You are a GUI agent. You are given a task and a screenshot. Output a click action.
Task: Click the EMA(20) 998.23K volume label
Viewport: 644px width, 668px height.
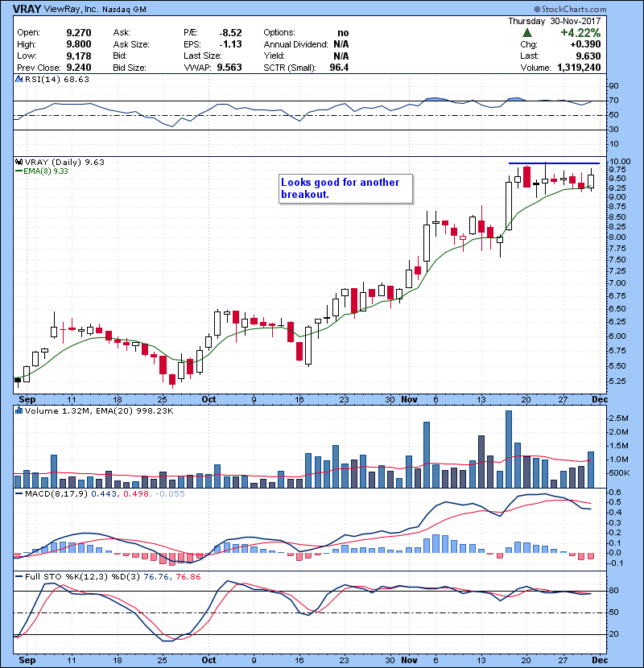pyautogui.click(x=134, y=410)
